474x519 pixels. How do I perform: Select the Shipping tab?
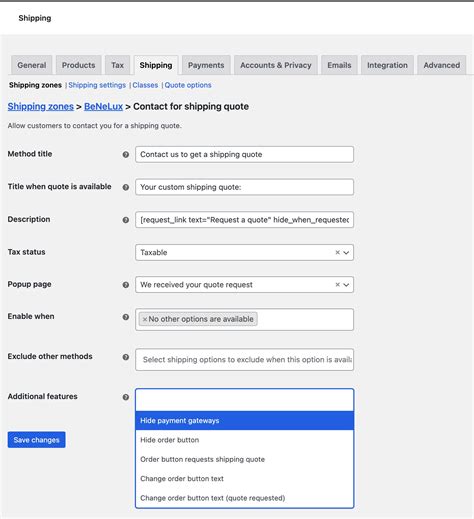(x=156, y=65)
